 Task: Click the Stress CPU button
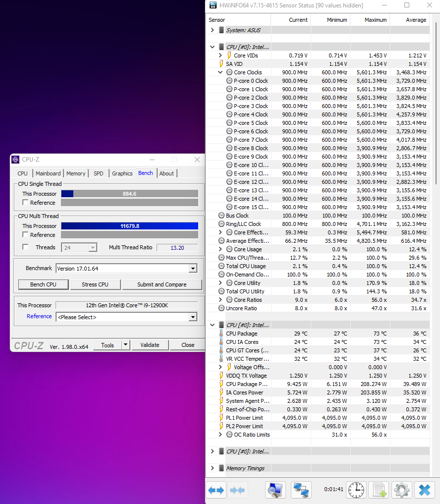click(x=95, y=284)
